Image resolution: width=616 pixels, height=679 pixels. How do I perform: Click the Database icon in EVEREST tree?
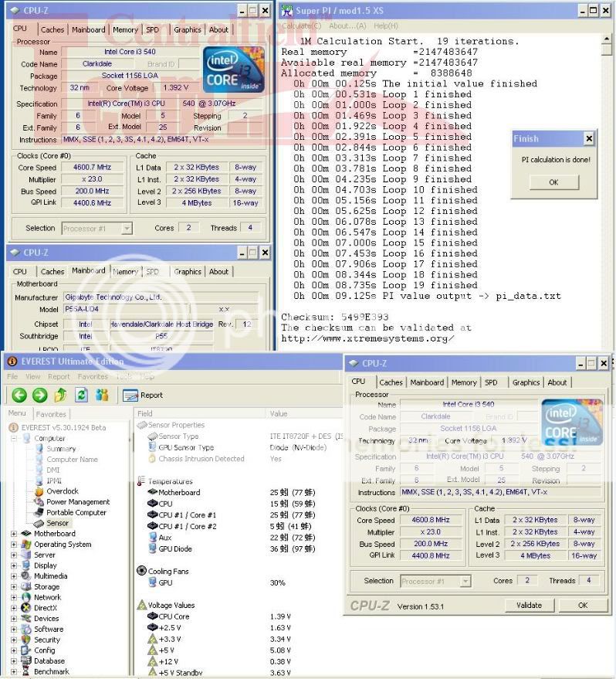[26, 660]
